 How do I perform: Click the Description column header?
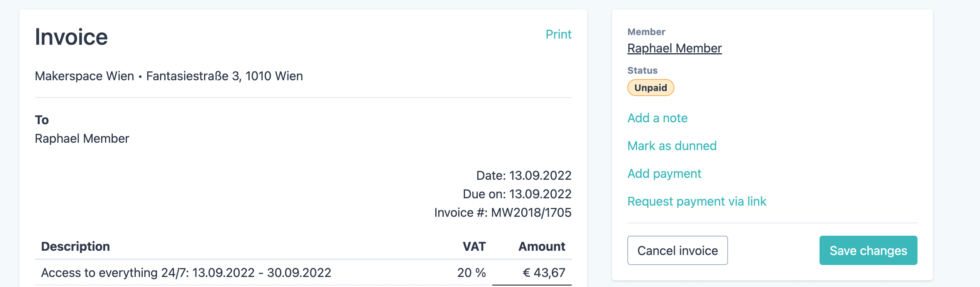click(x=76, y=246)
